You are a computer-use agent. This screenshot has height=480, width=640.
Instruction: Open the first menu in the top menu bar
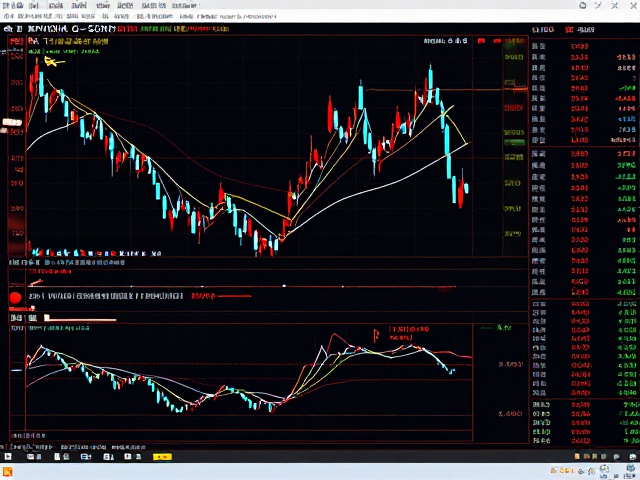click(x=13, y=5)
